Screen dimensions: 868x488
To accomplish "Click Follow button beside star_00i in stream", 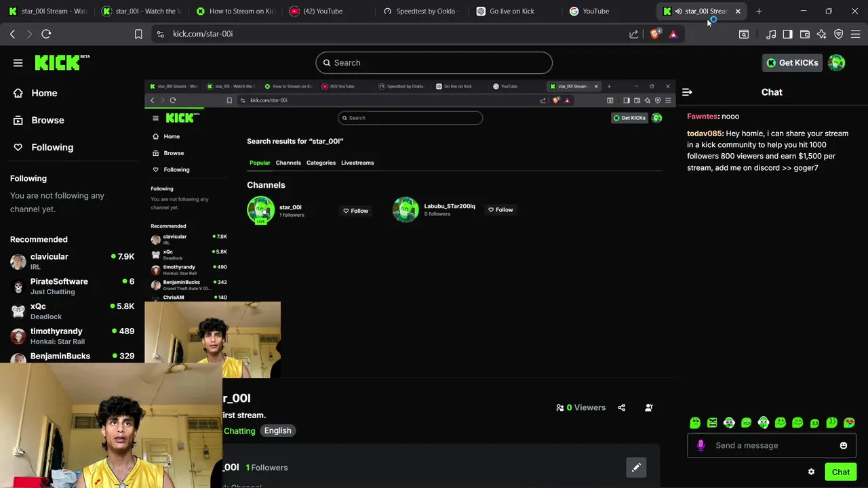I will [x=355, y=211].
